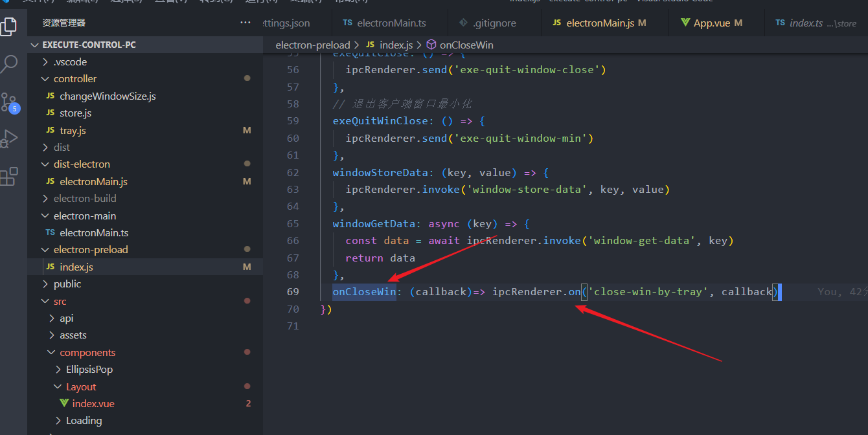Viewport: 868px width, 435px height.
Task: Open Source Control with 5 changes badge
Action: pos(9,103)
